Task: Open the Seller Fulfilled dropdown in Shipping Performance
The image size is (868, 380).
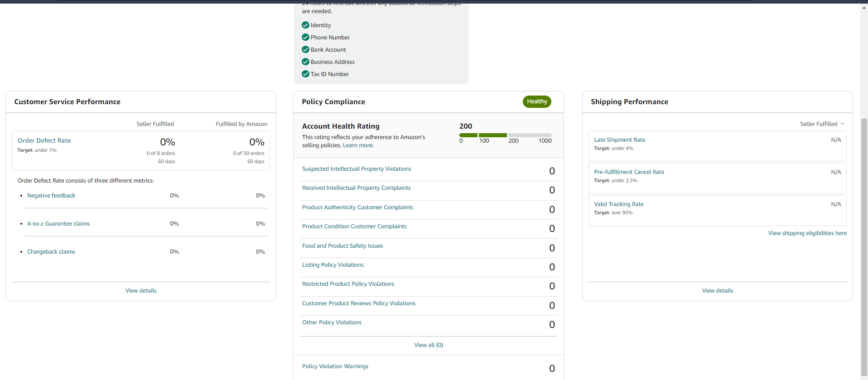Action: pyautogui.click(x=822, y=124)
